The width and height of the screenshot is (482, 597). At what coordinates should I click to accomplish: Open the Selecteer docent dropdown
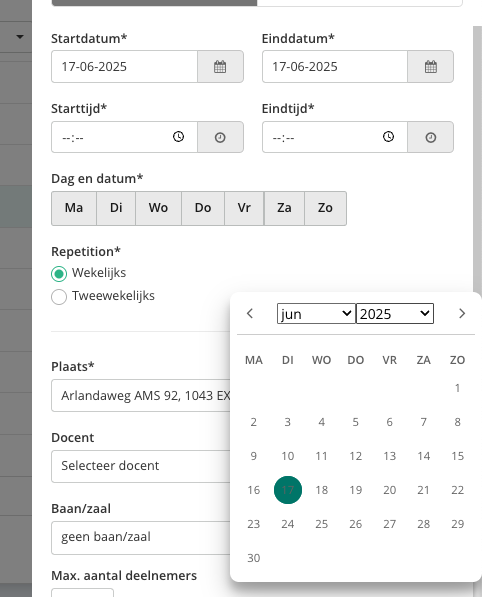pyautogui.click(x=141, y=466)
